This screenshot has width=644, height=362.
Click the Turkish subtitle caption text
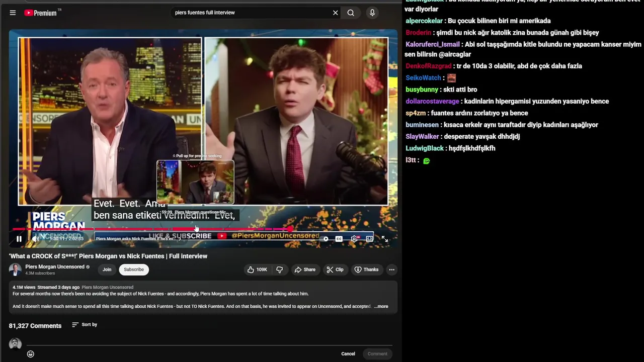click(x=164, y=210)
